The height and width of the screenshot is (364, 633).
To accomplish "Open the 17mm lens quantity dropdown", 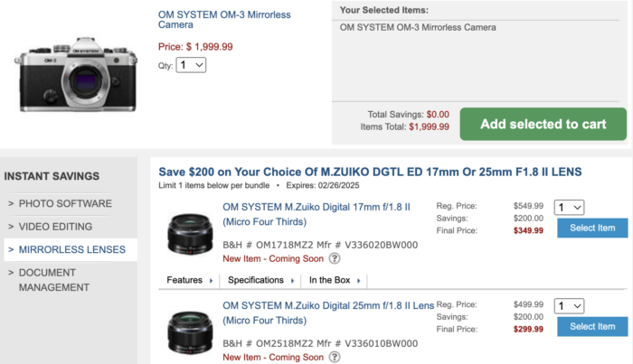I will 569,208.
